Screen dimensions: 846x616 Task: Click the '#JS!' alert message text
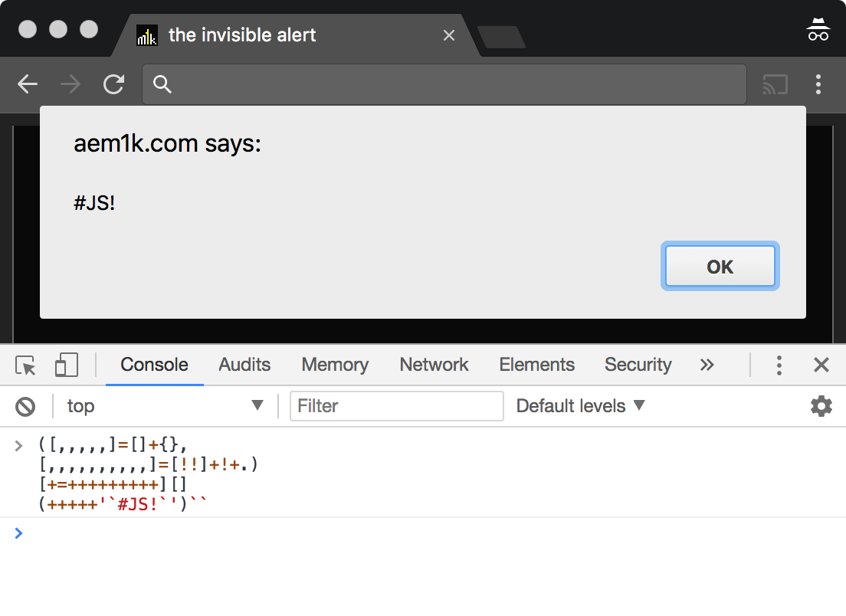[x=94, y=203]
